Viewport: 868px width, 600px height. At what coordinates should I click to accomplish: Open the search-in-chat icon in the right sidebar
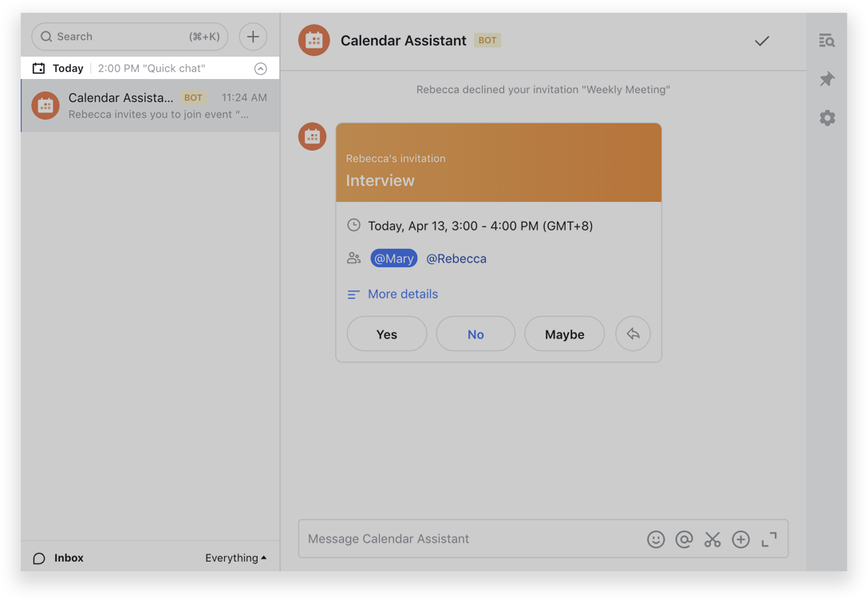pos(827,41)
